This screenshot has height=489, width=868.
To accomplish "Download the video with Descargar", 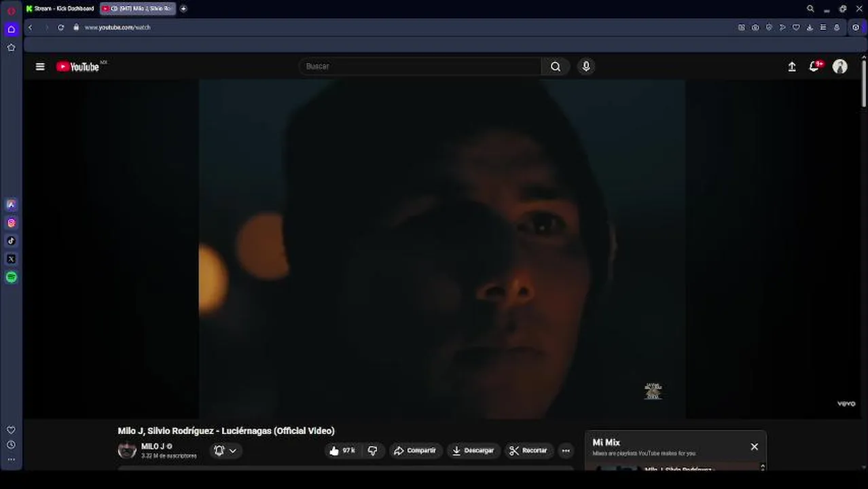I will point(473,450).
